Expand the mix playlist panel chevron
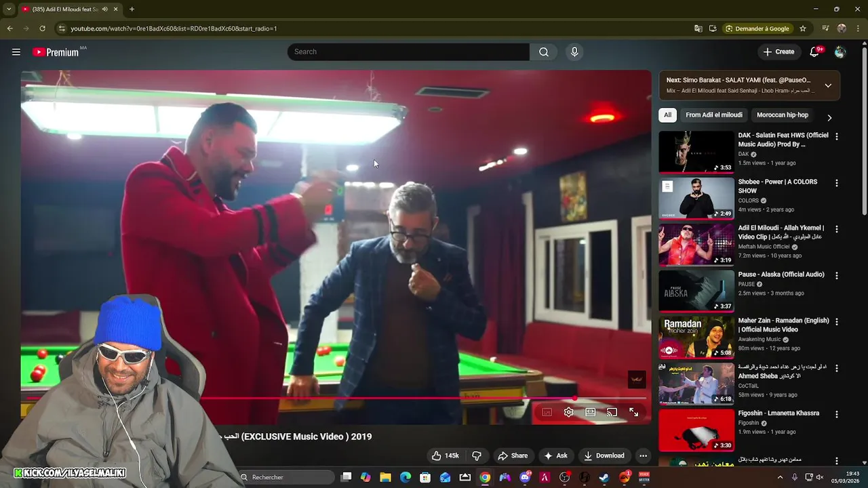This screenshot has height=488, width=868. pos(828,85)
